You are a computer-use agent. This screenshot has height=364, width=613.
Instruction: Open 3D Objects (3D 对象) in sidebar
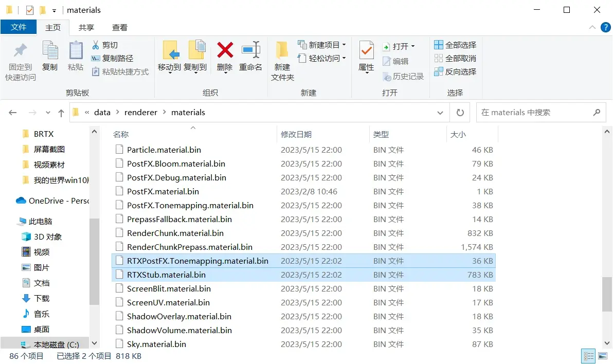(42, 236)
